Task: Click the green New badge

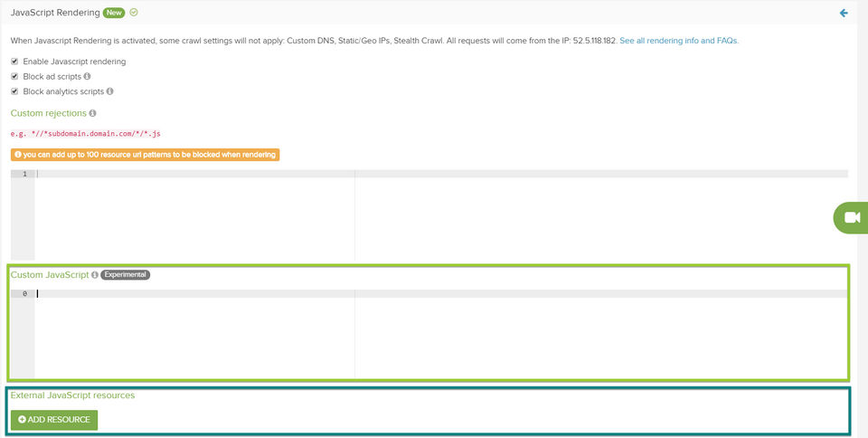Action: coord(114,13)
